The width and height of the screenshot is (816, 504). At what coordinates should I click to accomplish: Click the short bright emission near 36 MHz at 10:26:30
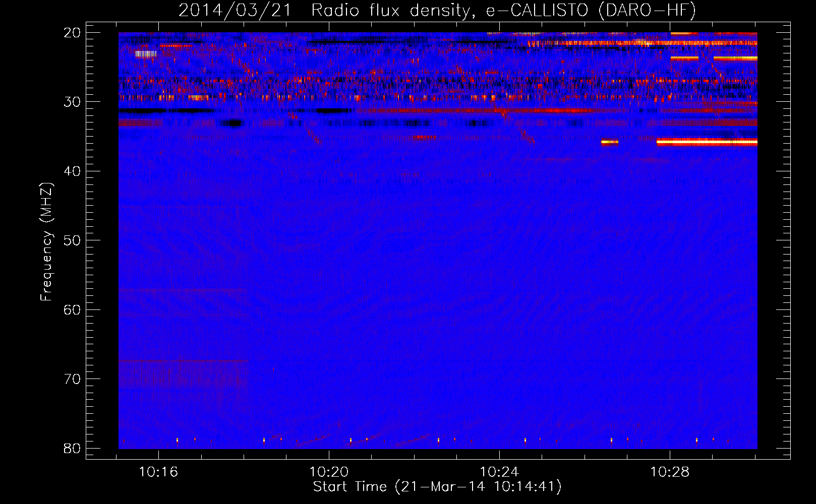[x=610, y=142]
